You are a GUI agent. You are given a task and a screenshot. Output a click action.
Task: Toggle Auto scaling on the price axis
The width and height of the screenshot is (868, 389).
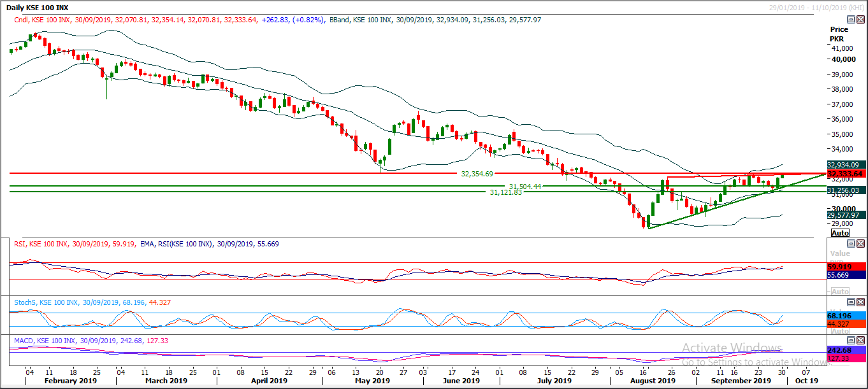841,232
